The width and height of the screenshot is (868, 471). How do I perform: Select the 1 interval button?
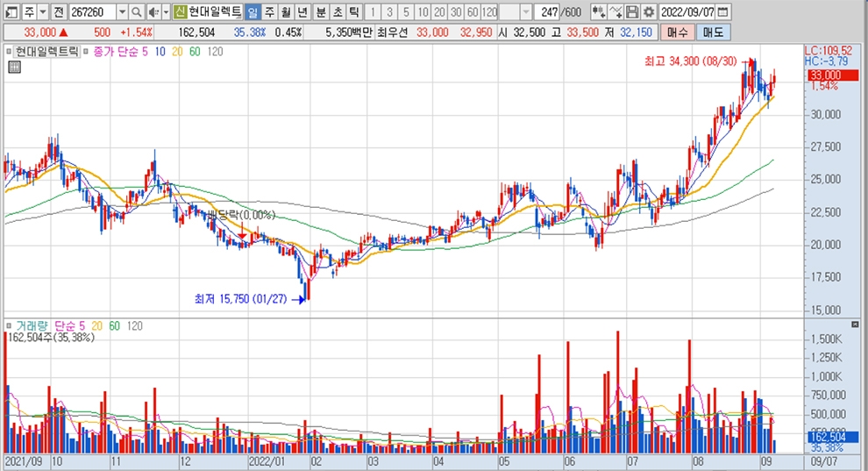coord(374,11)
